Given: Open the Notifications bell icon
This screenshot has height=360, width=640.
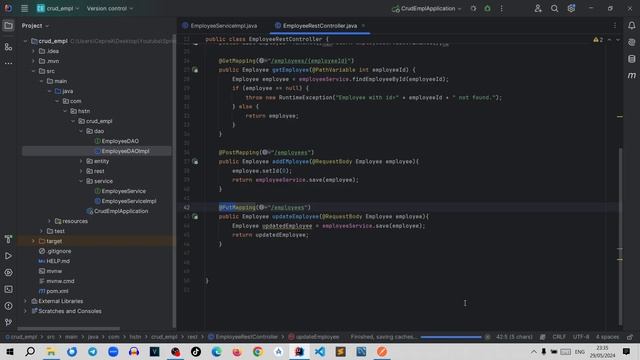Looking at the screenshot, I should (x=631, y=26).
